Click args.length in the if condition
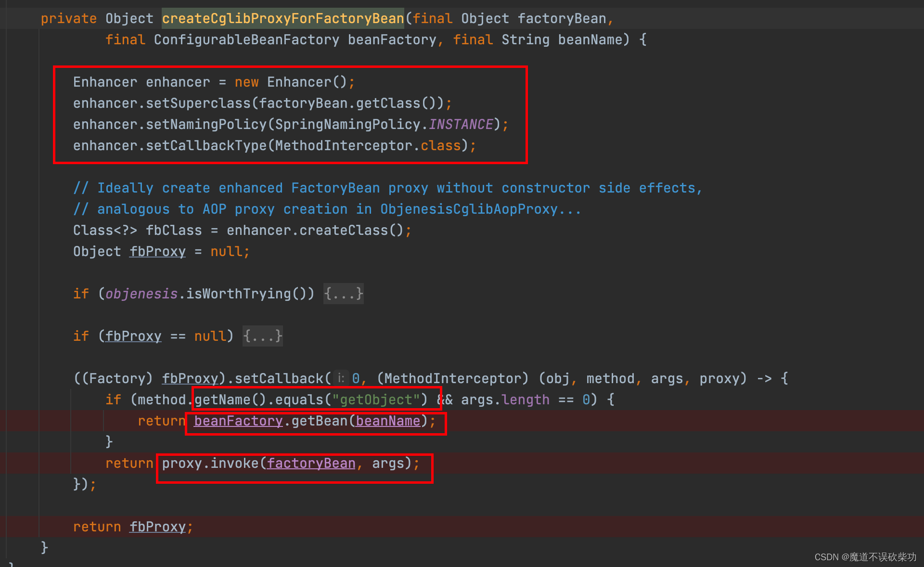The image size is (924, 567). [505, 399]
